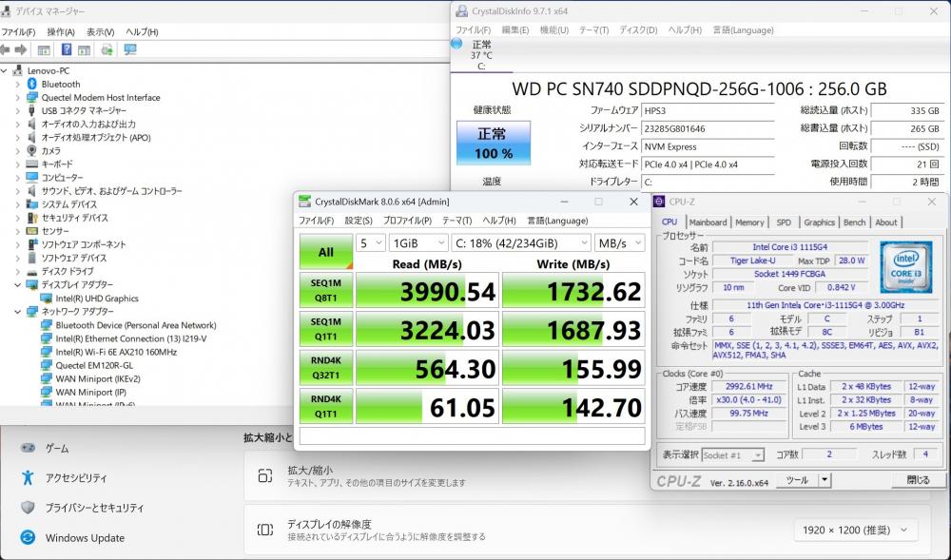Open 言語(Language) menu in CrystalDiskInfo

click(743, 29)
